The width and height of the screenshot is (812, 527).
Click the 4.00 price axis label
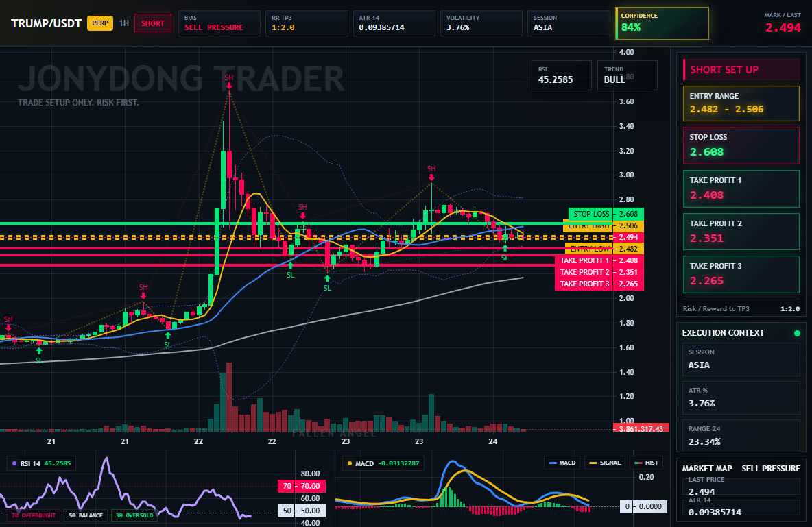tap(627, 52)
